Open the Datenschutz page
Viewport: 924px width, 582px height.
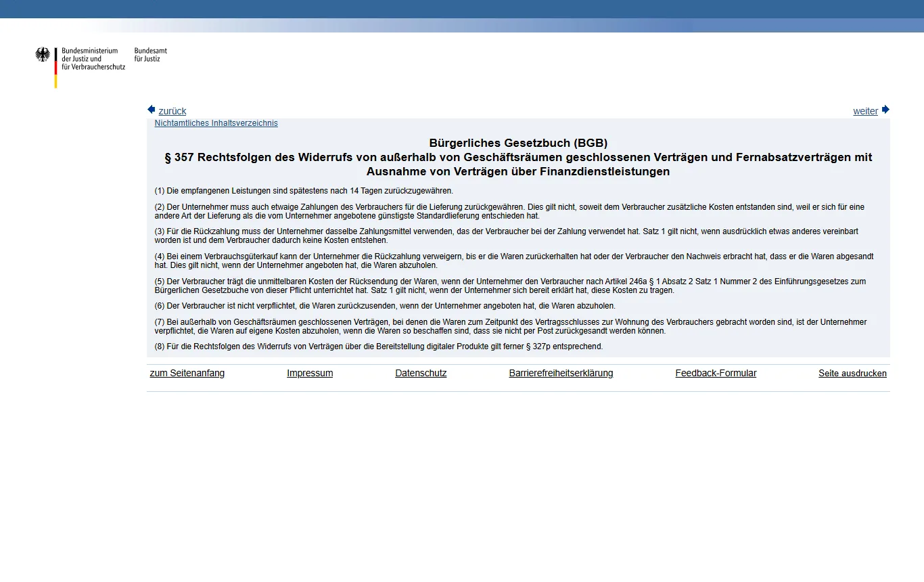pyautogui.click(x=421, y=373)
